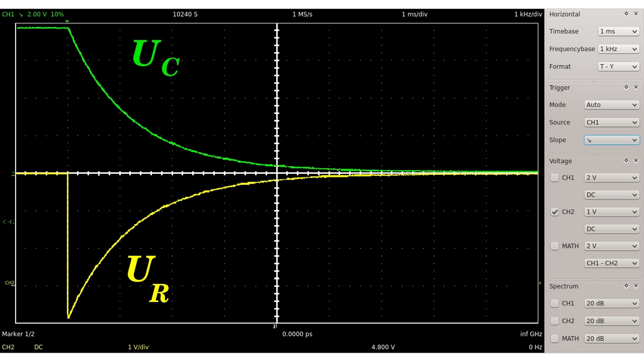Open the trigger Source CH1 dropdown

pyautogui.click(x=611, y=123)
